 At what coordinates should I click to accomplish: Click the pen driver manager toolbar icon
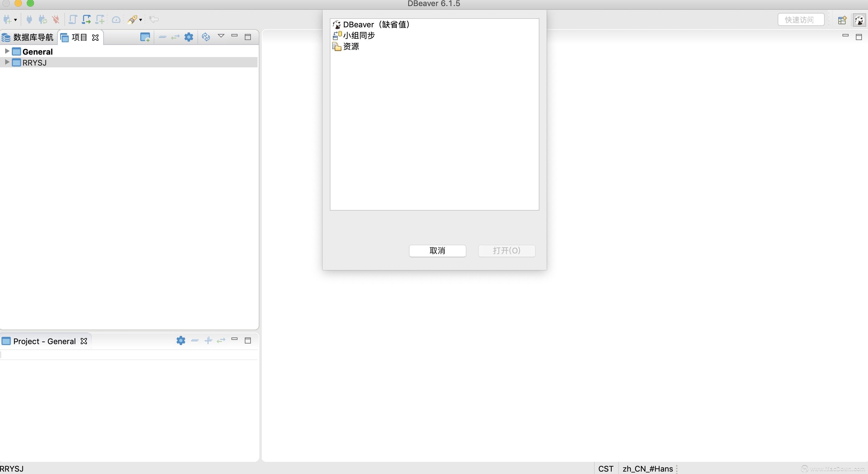coord(132,19)
